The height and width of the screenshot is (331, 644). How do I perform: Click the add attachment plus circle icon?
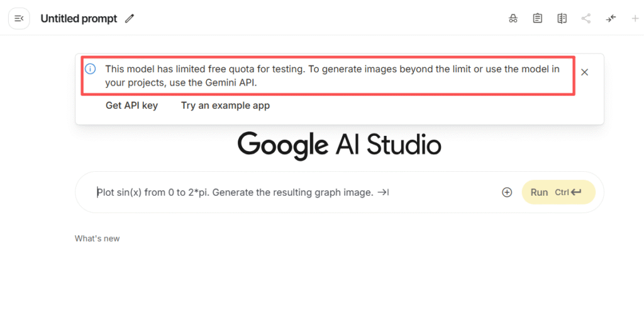click(x=507, y=193)
